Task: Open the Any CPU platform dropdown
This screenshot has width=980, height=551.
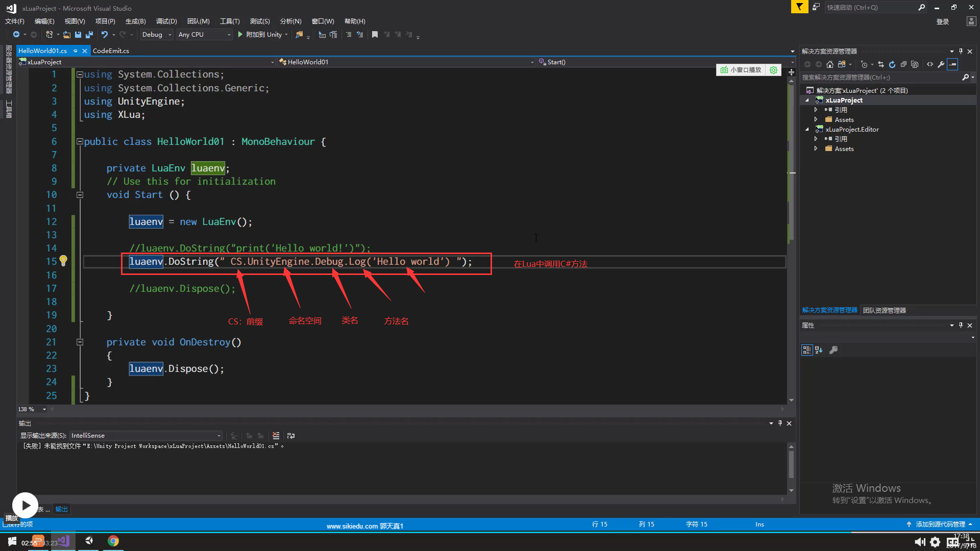Action: pos(204,35)
